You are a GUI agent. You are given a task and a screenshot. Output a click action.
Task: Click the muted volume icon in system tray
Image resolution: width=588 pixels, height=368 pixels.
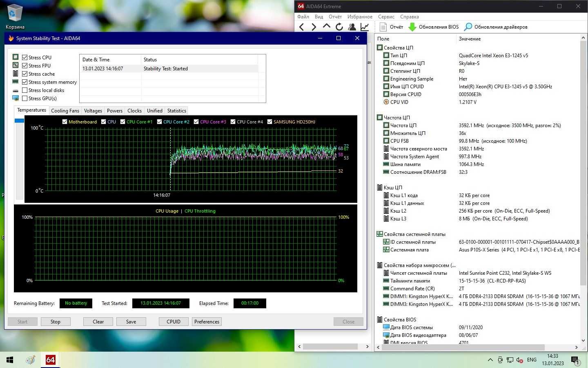(520, 360)
